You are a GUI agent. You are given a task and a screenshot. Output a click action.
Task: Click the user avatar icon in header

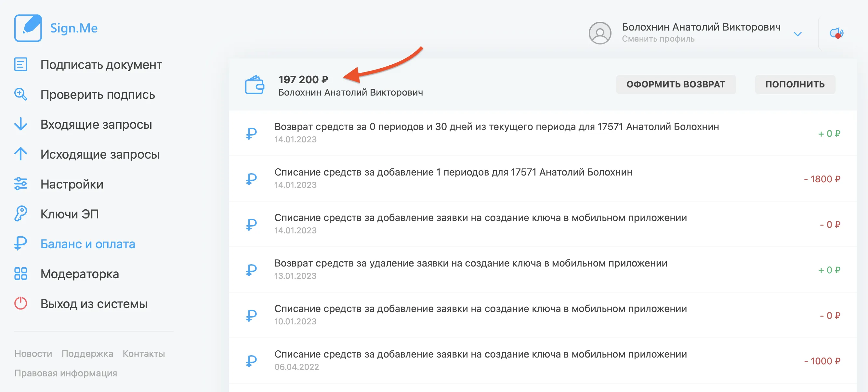[600, 33]
